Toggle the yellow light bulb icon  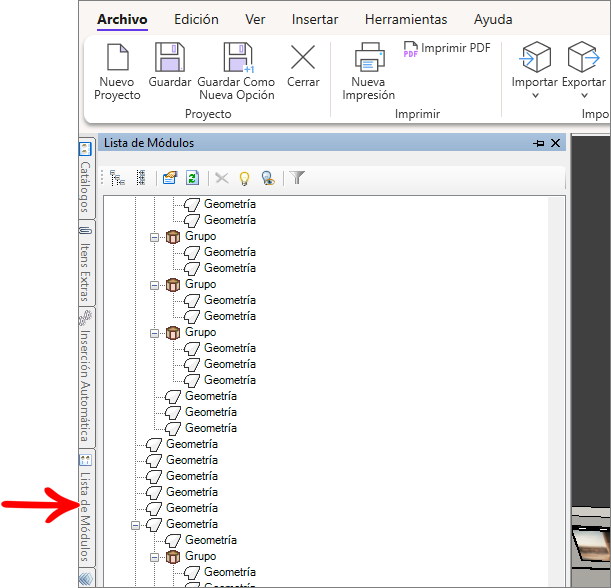coord(244,178)
